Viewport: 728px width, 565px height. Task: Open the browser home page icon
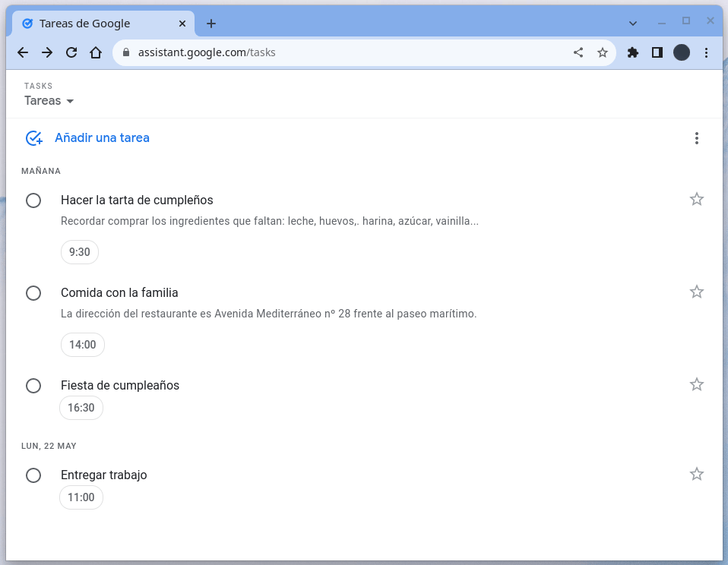pyautogui.click(x=96, y=52)
